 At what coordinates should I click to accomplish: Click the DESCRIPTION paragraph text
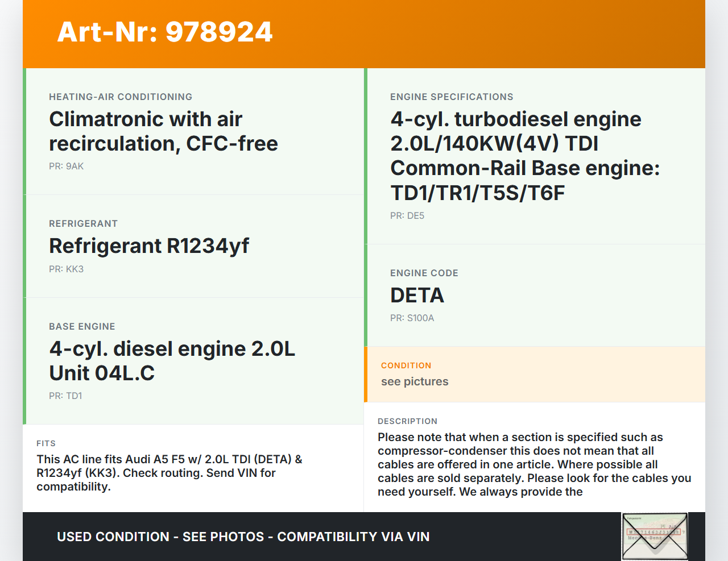[x=534, y=464]
